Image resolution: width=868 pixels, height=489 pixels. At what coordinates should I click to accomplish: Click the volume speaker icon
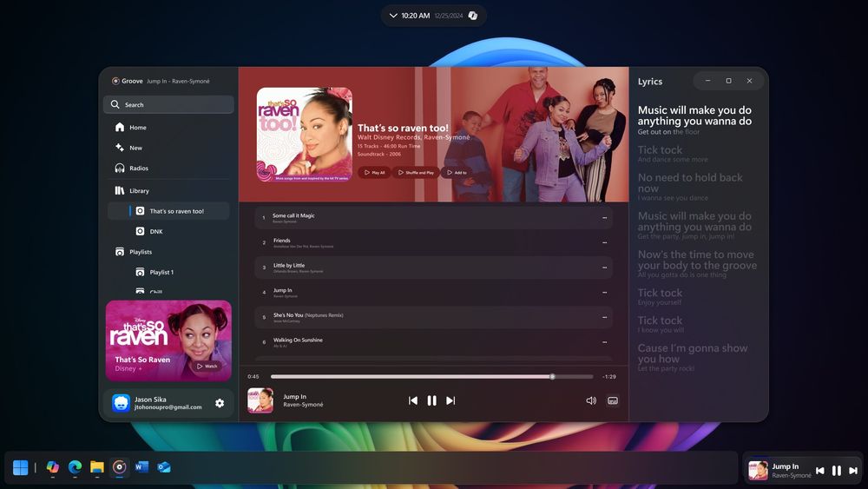591,400
